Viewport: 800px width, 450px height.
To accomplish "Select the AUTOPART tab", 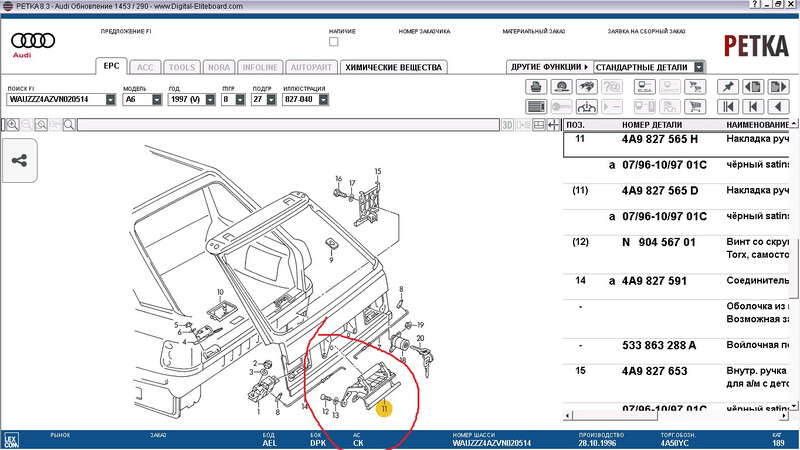I will click(311, 67).
